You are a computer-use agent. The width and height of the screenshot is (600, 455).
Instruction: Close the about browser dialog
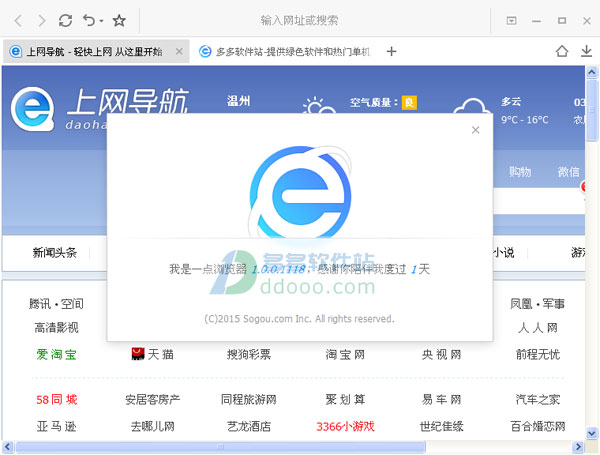coord(475,130)
